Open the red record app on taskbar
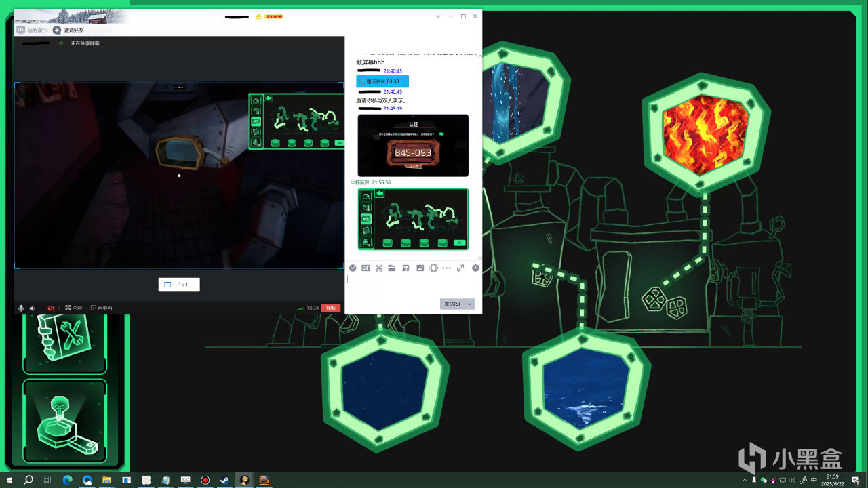Screen dimensions: 868x488 click(205, 480)
